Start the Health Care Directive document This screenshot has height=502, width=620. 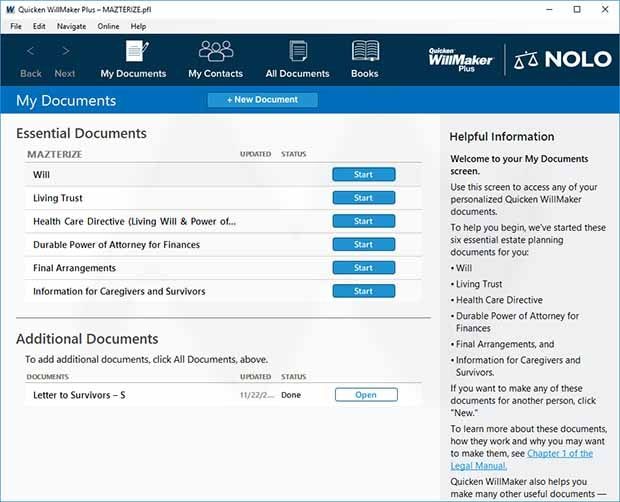(364, 221)
